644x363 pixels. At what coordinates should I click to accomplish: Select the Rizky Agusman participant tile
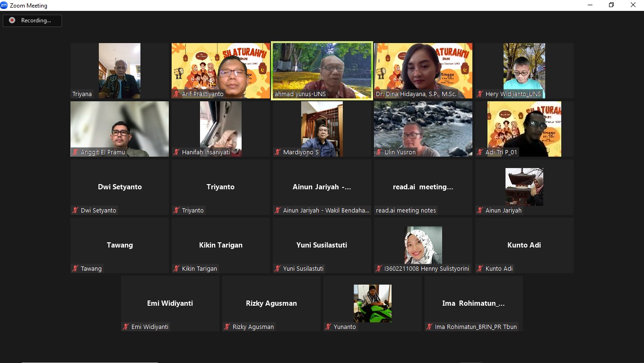coord(271,303)
